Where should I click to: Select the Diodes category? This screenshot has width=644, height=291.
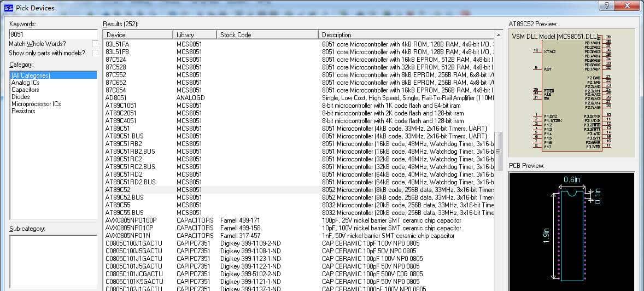[21, 97]
